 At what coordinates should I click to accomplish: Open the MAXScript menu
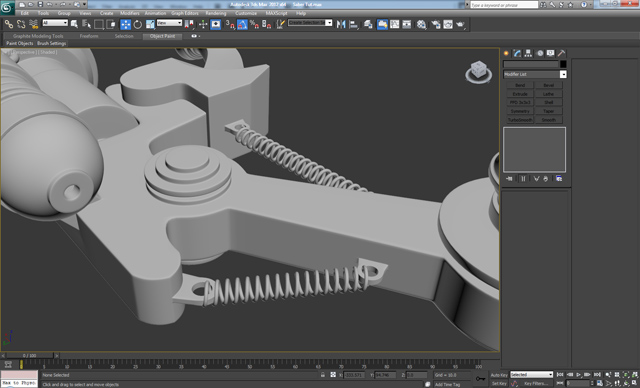point(276,13)
